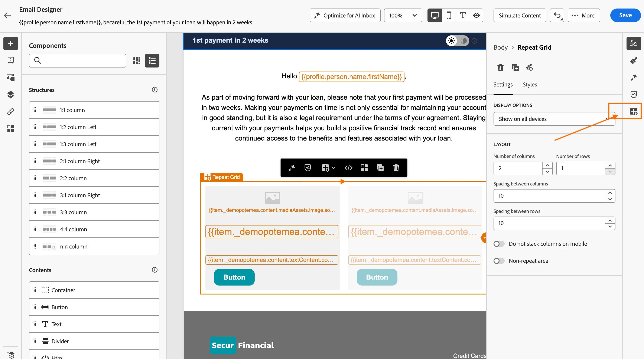Switch components to grid view
The height and width of the screenshot is (359, 644).
click(137, 61)
